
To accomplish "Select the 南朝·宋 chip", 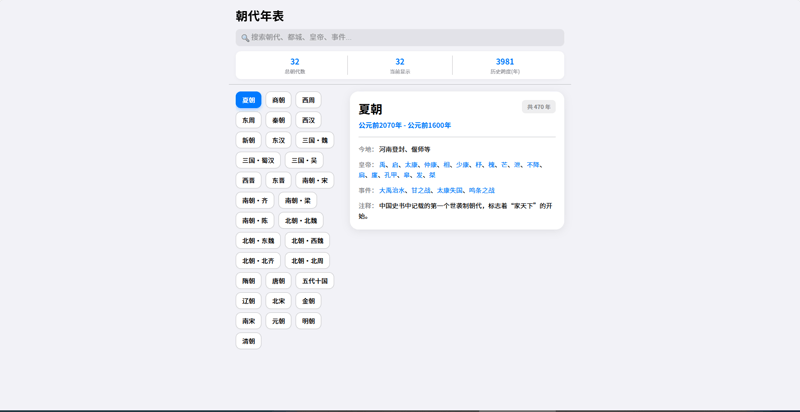I will [315, 181].
